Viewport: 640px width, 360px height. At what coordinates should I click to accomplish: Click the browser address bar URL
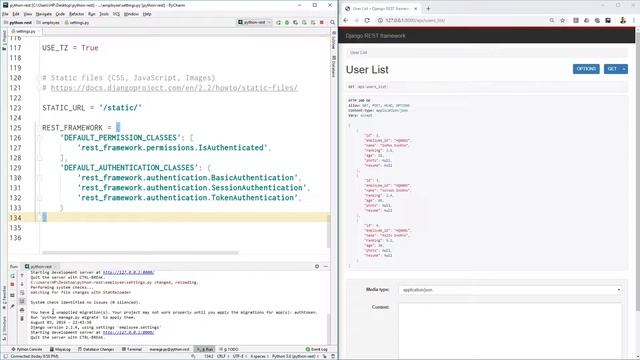(x=415, y=20)
